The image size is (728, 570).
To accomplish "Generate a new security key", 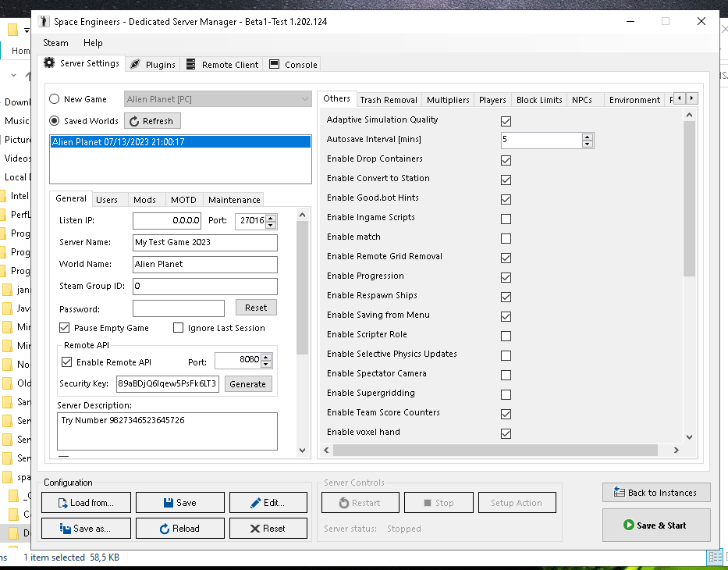I will coord(247,384).
